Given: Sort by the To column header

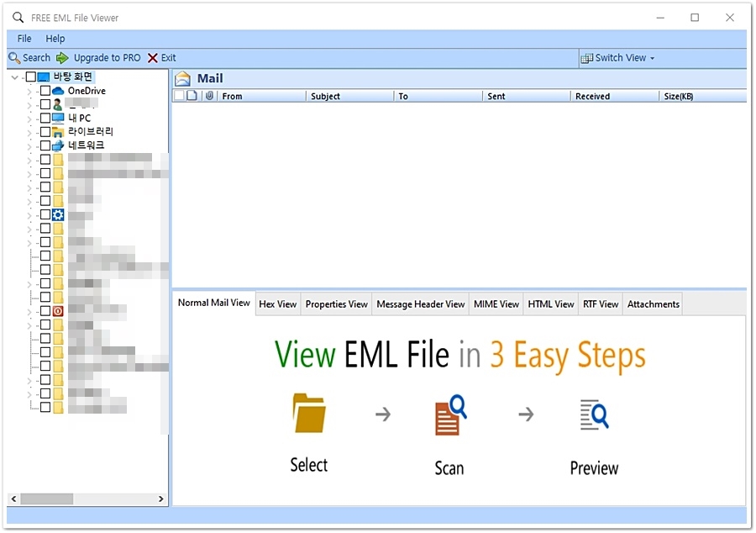Looking at the screenshot, I should tap(438, 96).
